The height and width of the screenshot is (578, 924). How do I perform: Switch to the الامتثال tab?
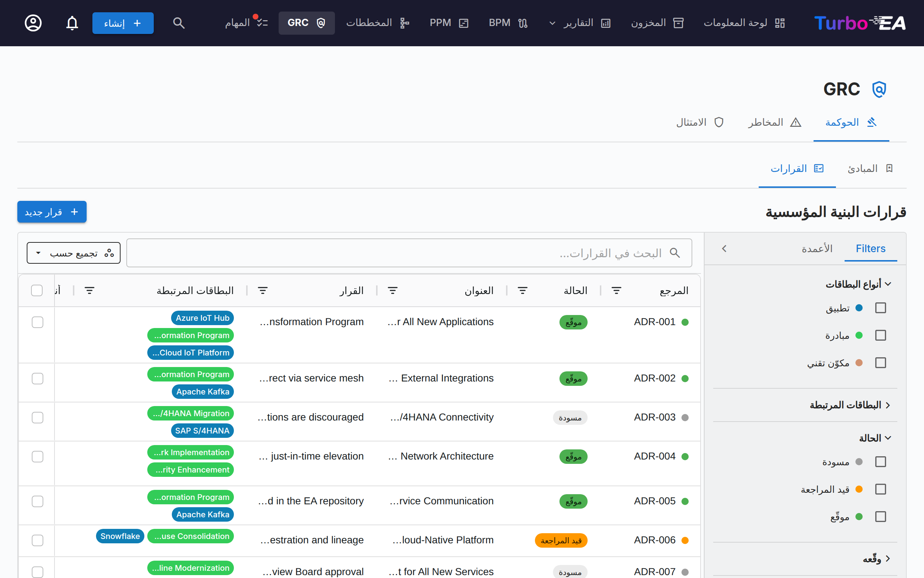(700, 122)
